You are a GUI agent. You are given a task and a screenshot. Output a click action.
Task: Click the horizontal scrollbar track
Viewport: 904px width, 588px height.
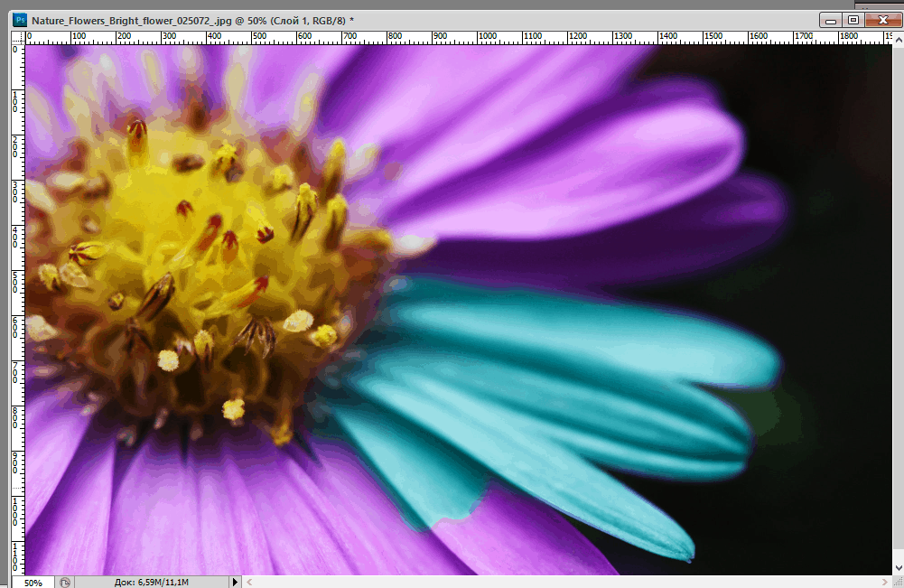pos(560,583)
